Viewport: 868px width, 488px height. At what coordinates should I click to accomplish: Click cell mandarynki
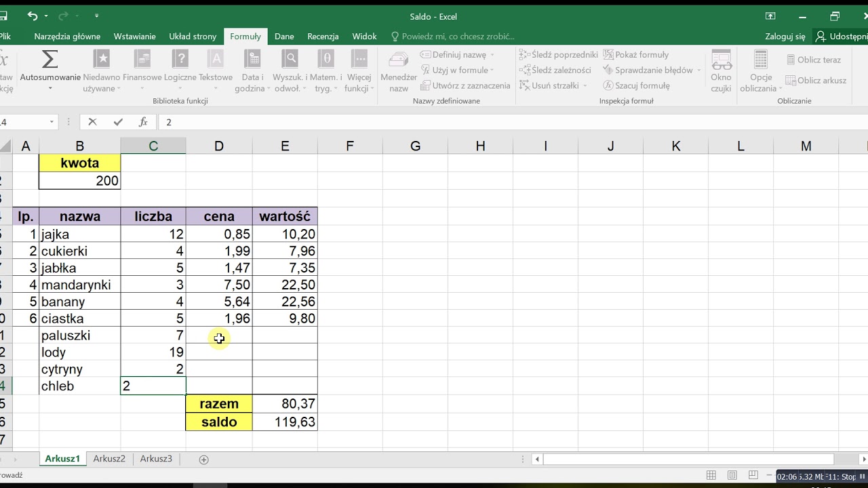tap(80, 285)
